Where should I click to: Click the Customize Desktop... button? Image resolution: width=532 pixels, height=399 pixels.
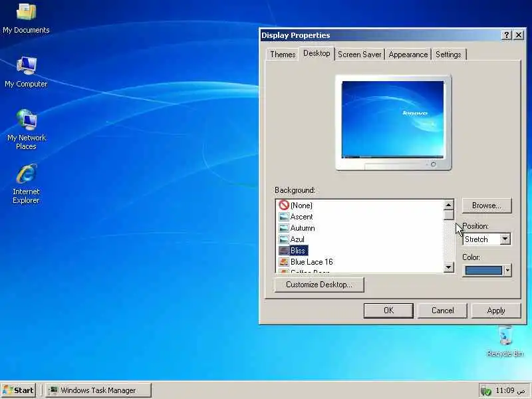pyautogui.click(x=319, y=285)
